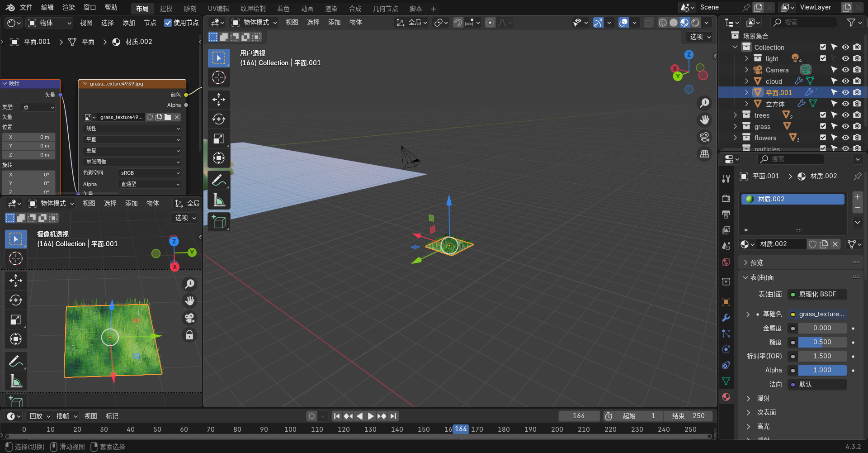Image resolution: width=868 pixels, height=453 pixels.
Task: Exclude the trees collection from view layer
Action: click(x=823, y=115)
